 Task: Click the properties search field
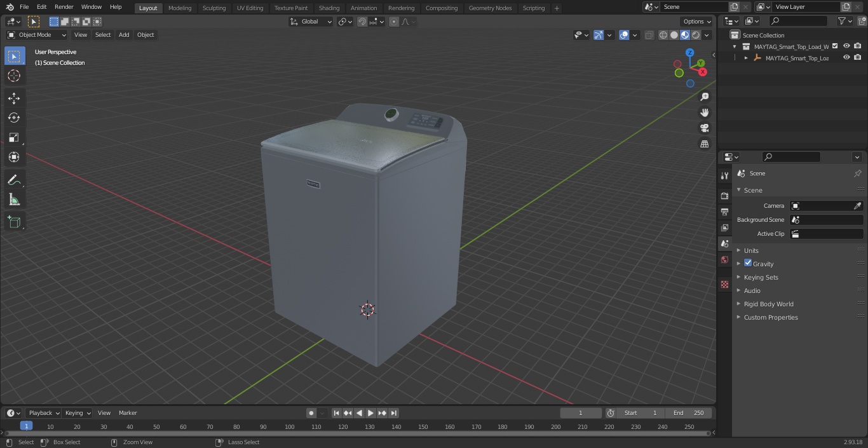791,157
